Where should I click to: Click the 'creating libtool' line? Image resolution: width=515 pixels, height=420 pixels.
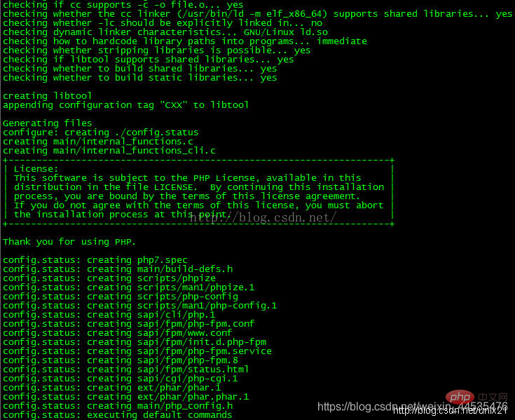pos(48,96)
